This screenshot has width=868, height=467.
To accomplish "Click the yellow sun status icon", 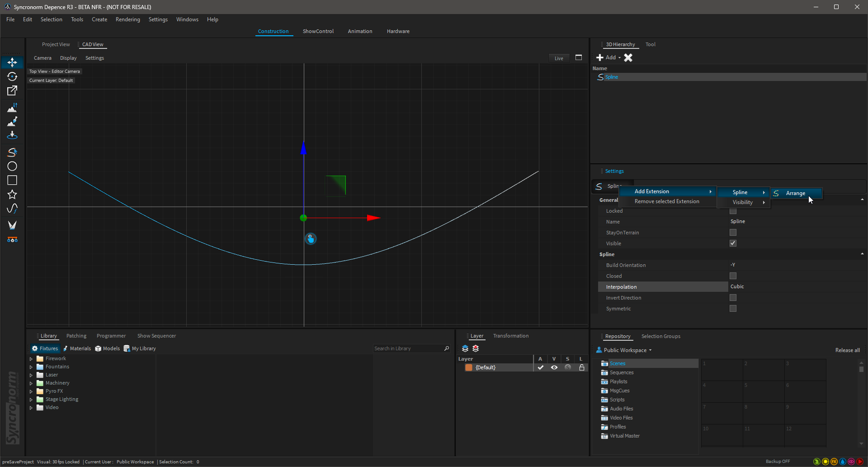I will 826,462.
